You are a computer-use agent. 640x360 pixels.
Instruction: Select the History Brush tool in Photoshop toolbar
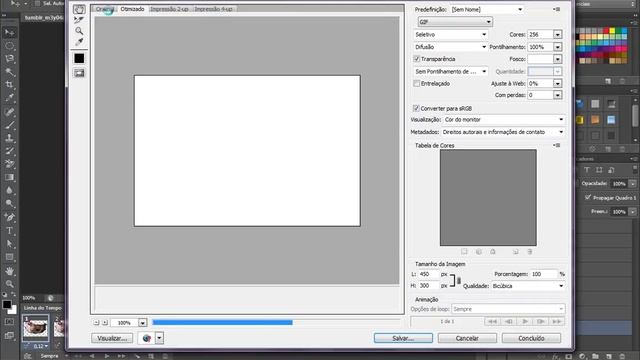pos(9,151)
